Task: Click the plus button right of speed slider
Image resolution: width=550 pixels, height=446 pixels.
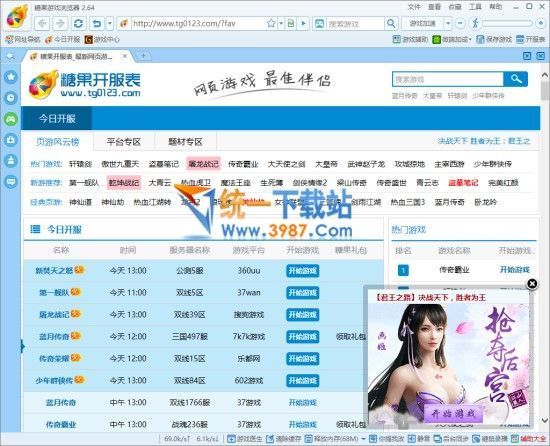Action: [x=541, y=23]
